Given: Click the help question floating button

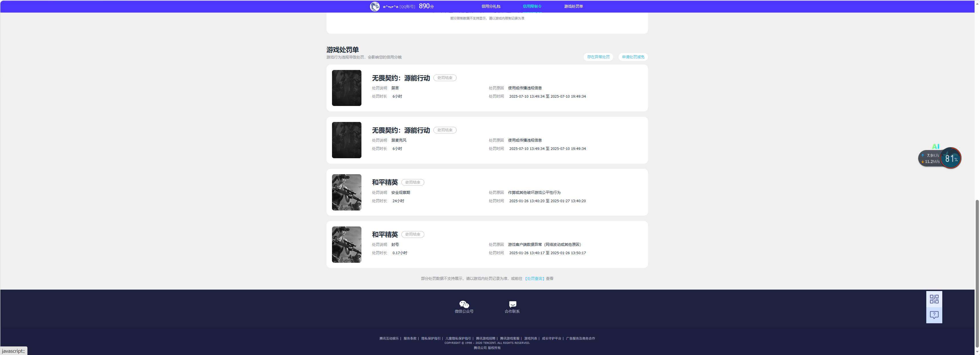Looking at the screenshot, I should 934,315.
